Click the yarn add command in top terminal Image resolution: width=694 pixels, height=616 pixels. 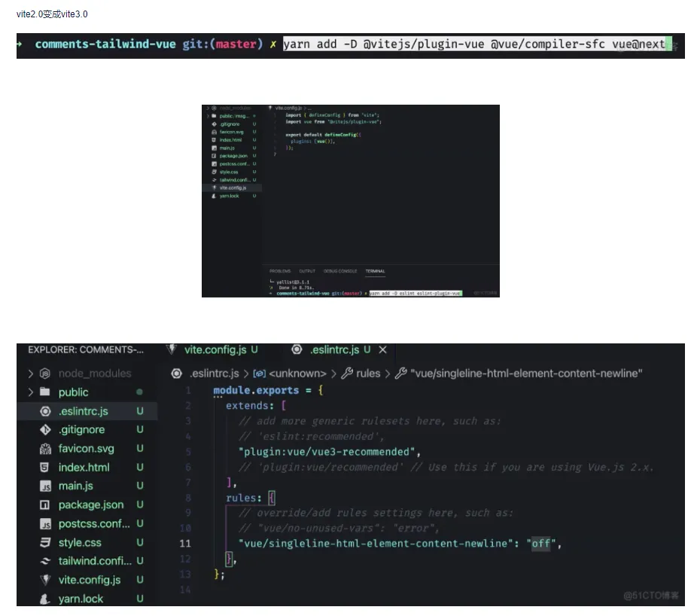click(x=474, y=44)
